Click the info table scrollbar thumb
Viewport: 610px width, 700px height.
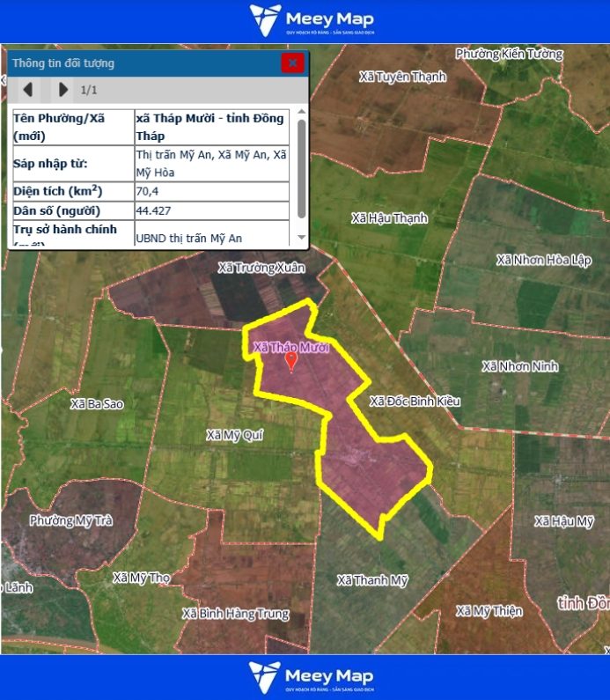[302, 167]
